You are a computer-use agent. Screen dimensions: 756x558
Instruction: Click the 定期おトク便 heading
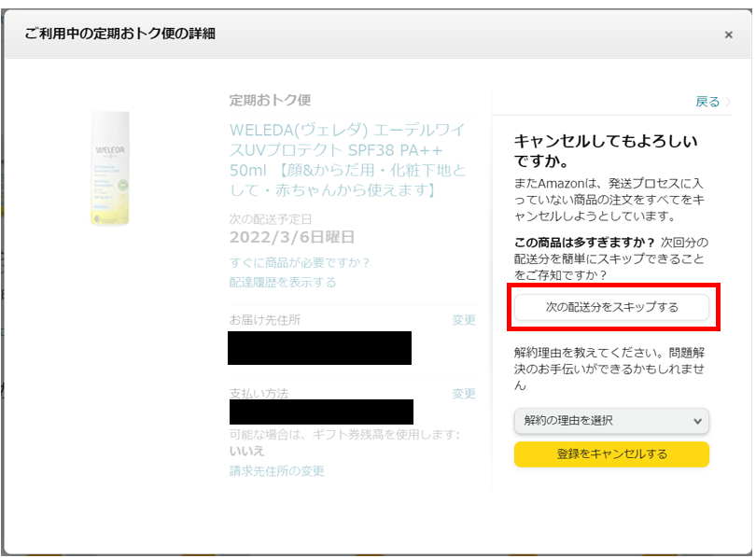pos(270,100)
